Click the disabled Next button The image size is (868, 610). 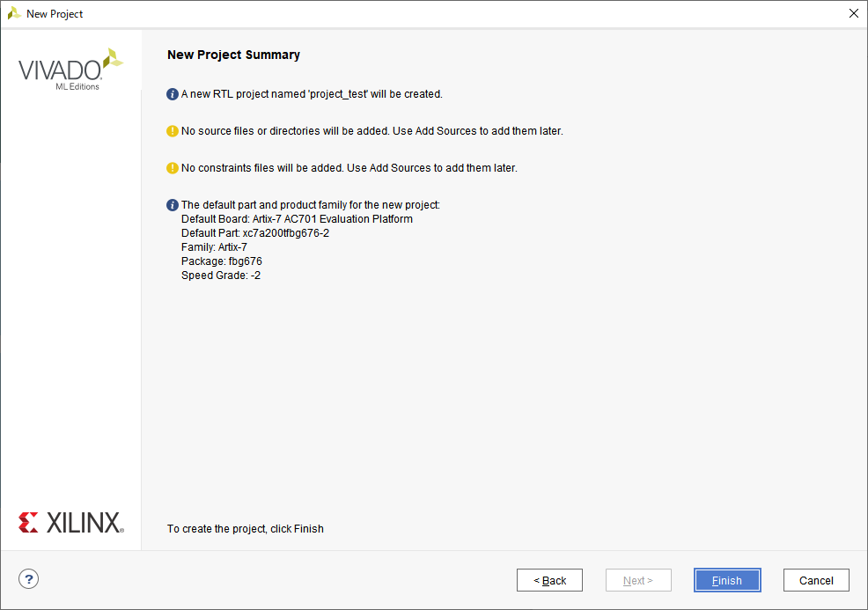[x=638, y=580]
